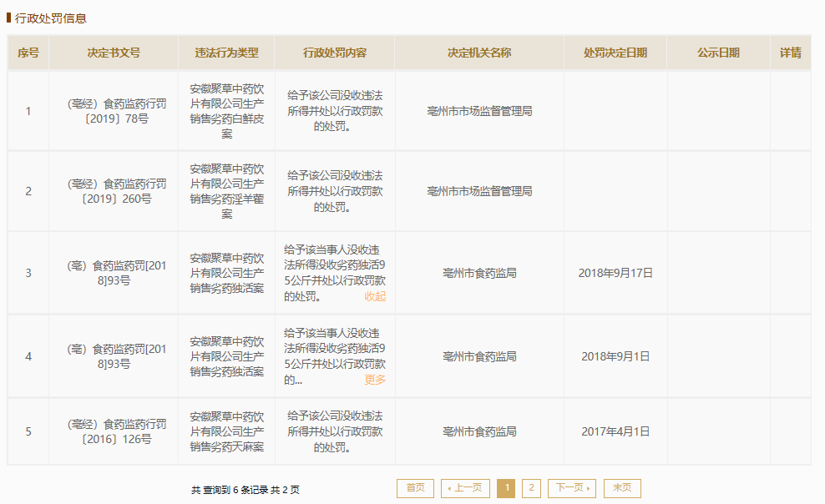The height and width of the screenshot is (504, 825).
Task: Select document number 〔2019〕78号 cell
Action: pyautogui.click(x=114, y=111)
